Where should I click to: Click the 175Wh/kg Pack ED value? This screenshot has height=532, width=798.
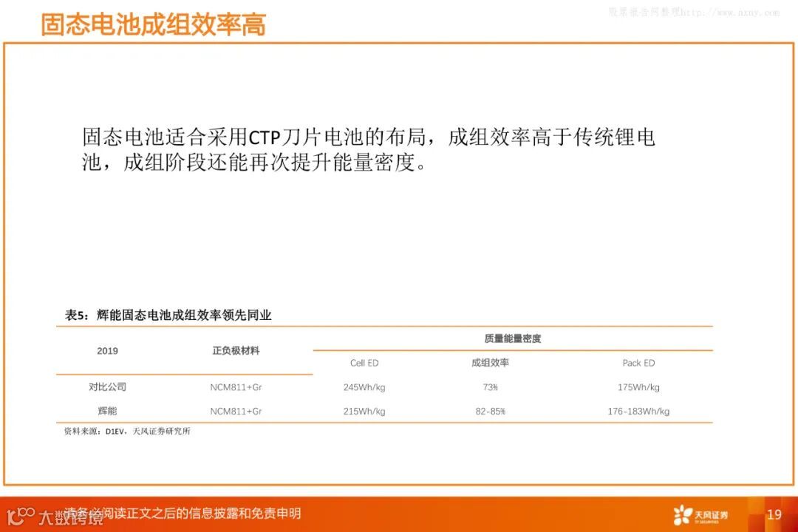638,387
